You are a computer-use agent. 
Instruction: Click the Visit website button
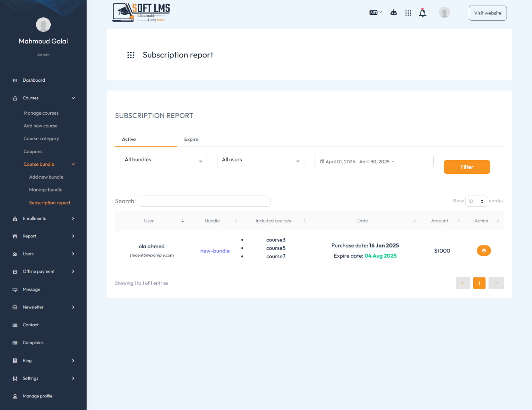(x=488, y=13)
